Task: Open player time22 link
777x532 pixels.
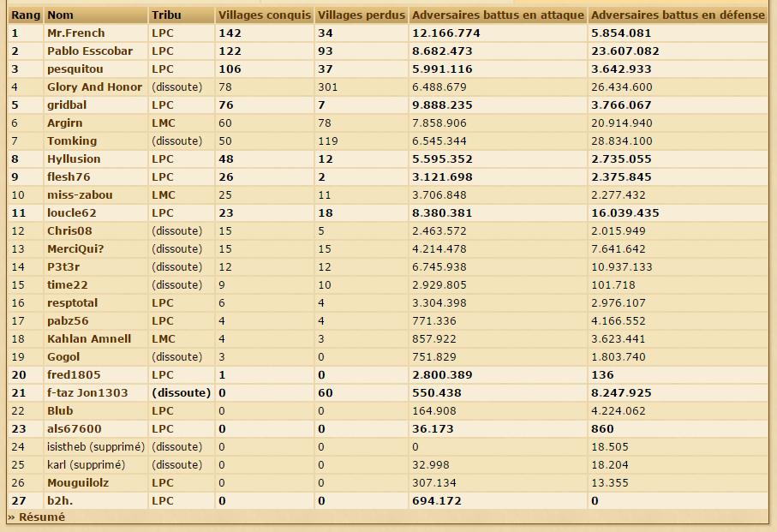Action: click(x=67, y=284)
